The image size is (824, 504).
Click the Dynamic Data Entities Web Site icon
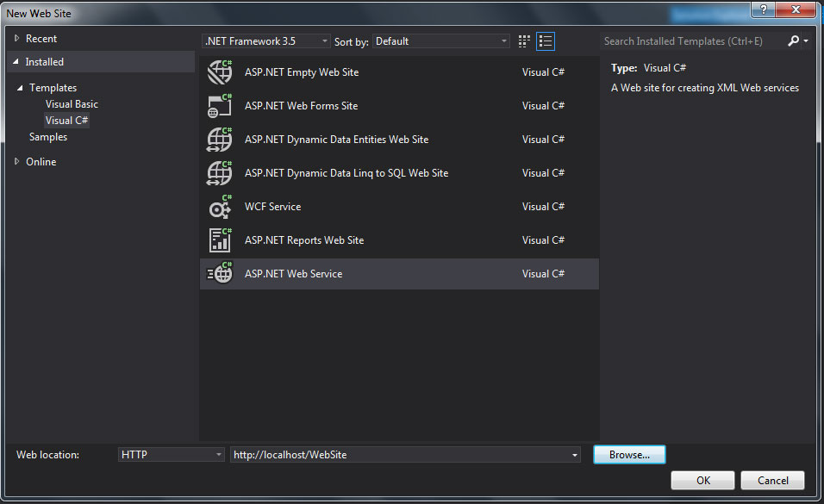pyautogui.click(x=220, y=140)
